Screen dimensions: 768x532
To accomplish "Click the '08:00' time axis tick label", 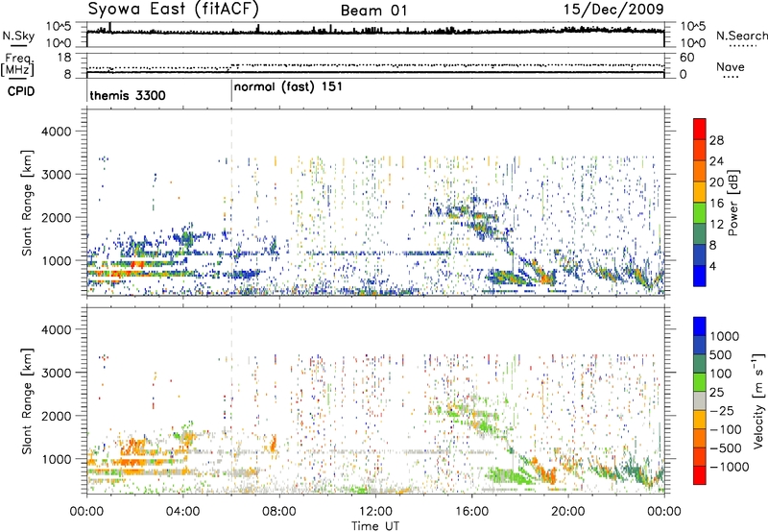I will [279, 512].
